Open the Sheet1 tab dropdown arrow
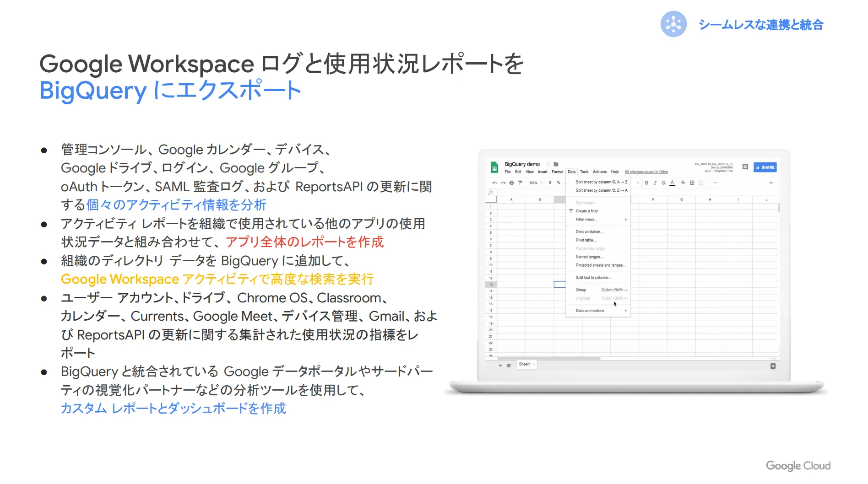 click(534, 364)
